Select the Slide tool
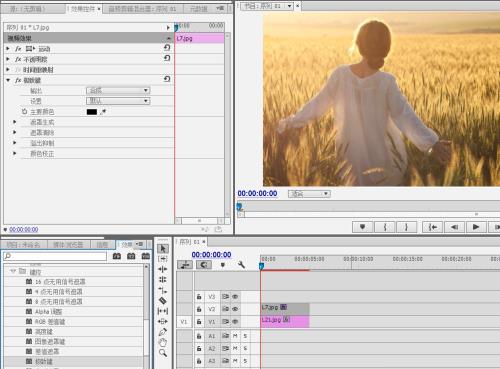Image resolution: width=500 pixels, height=369 pixels. [x=163, y=321]
